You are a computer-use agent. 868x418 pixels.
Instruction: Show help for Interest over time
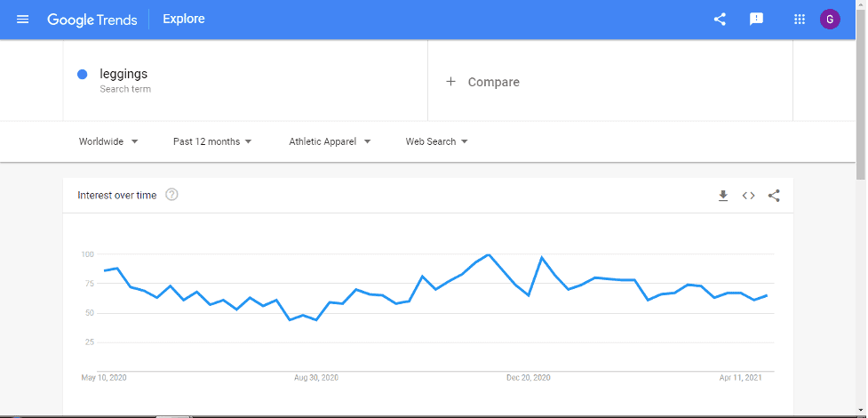coord(172,195)
